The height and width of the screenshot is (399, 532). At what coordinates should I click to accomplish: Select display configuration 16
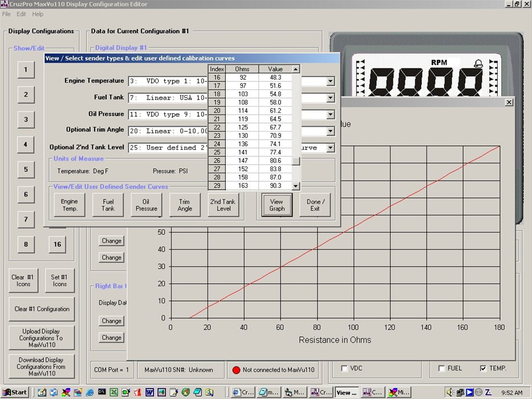[58, 245]
